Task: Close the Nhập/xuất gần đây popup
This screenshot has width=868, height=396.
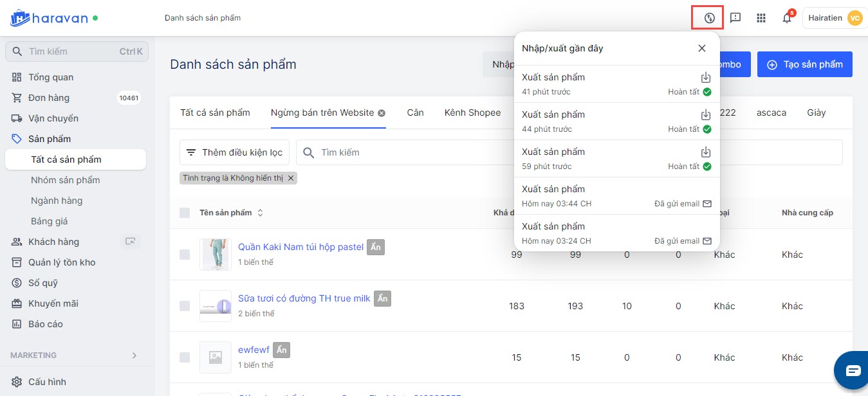Action: tap(702, 48)
